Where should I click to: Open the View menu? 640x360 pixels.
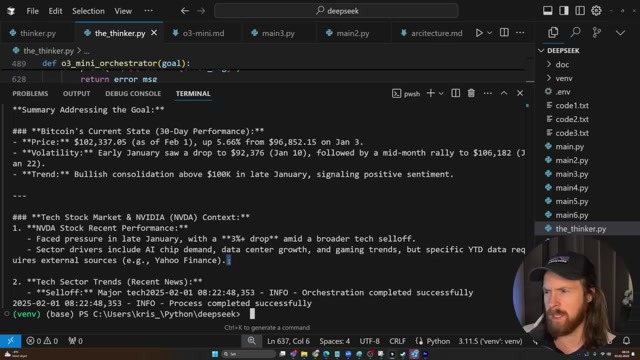click(x=123, y=11)
